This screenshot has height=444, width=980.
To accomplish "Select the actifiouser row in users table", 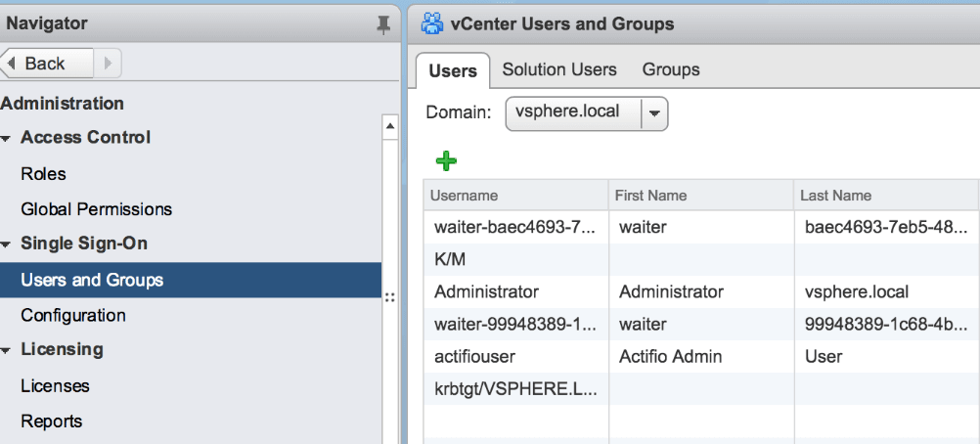I will [475, 356].
